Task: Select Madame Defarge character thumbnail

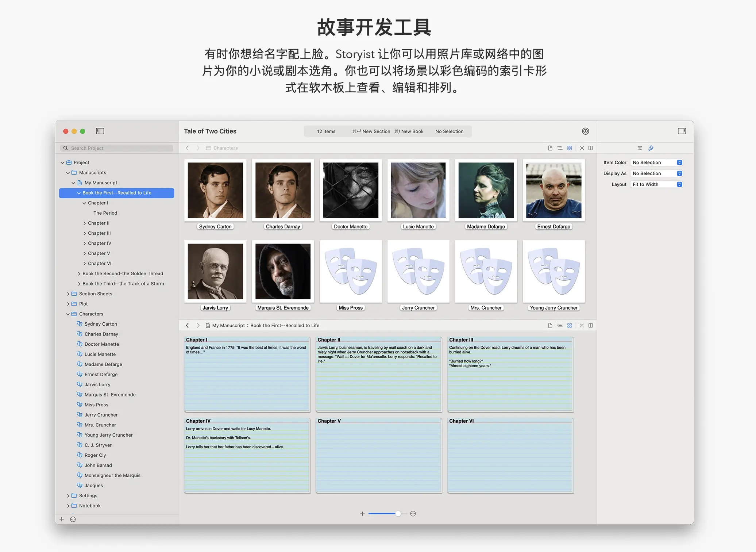Action: [x=486, y=190]
